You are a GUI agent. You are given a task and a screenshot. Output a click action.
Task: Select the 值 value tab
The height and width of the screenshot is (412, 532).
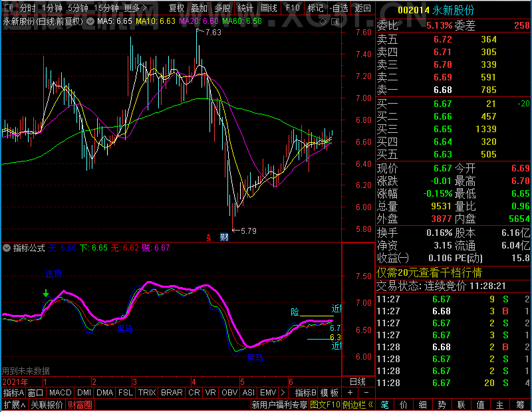click(480, 405)
